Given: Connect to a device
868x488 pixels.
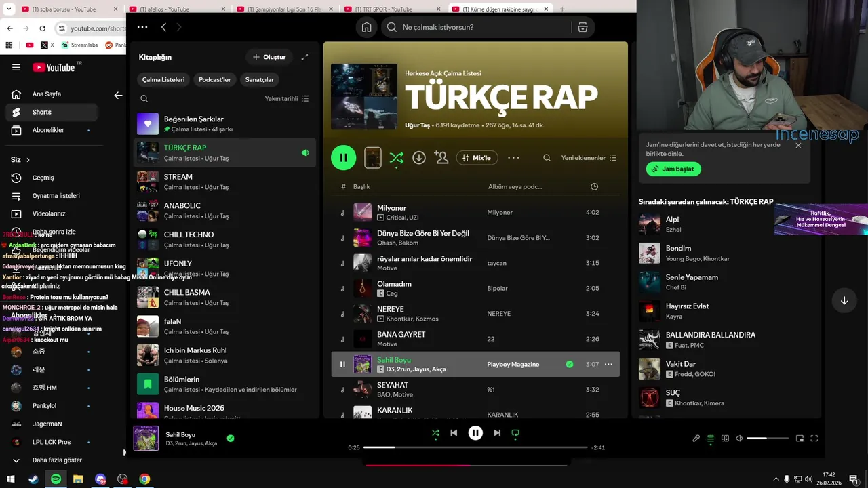Looking at the screenshot, I should click(x=725, y=439).
